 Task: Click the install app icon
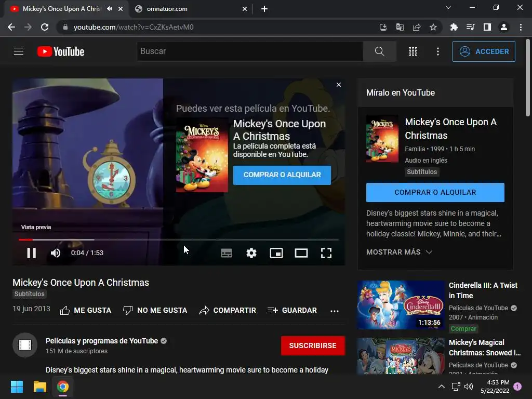(x=383, y=27)
